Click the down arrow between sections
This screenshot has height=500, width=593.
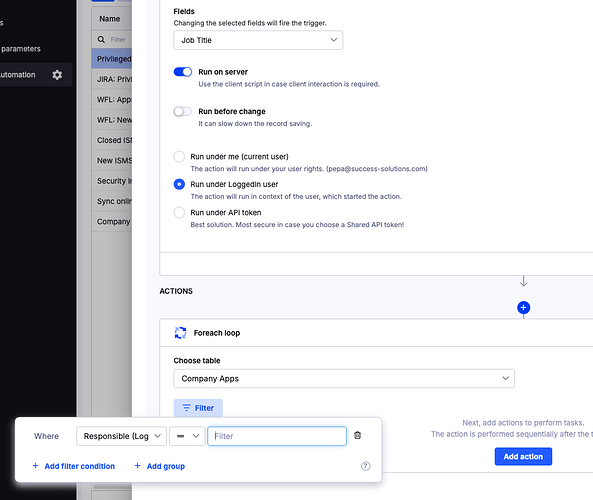coord(523,281)
